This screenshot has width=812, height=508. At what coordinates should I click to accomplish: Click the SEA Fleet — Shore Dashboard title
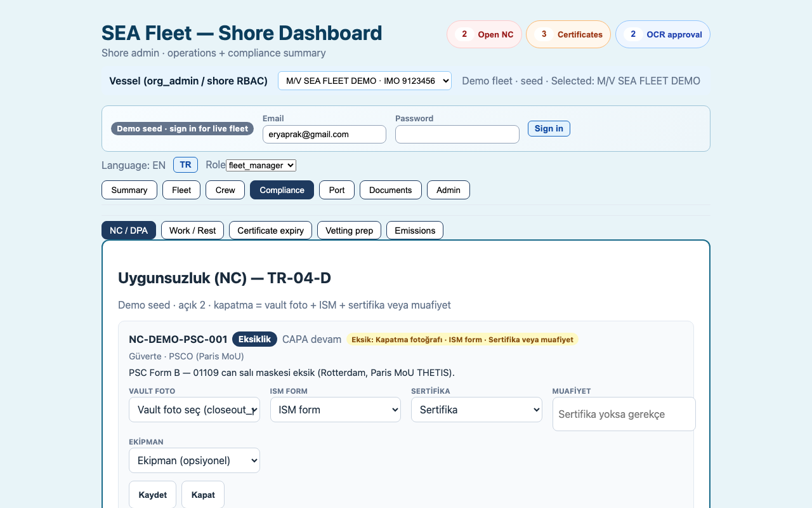tap(242, 33)
